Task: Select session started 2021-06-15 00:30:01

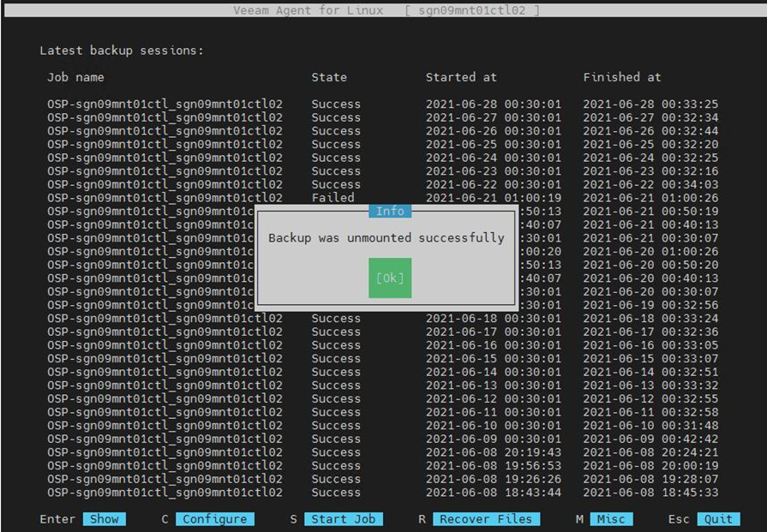Action: click(x=493, y=358)
